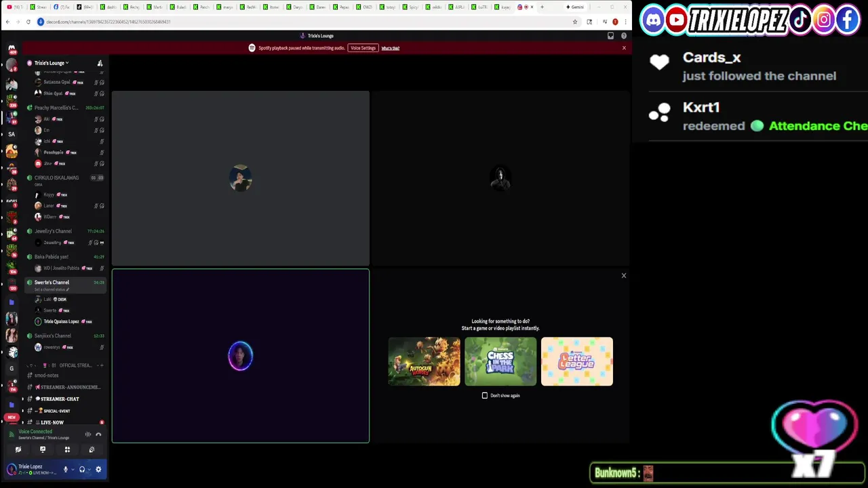Expand the STREAMER-CHAT channel threads arrow

pos(23,399)
